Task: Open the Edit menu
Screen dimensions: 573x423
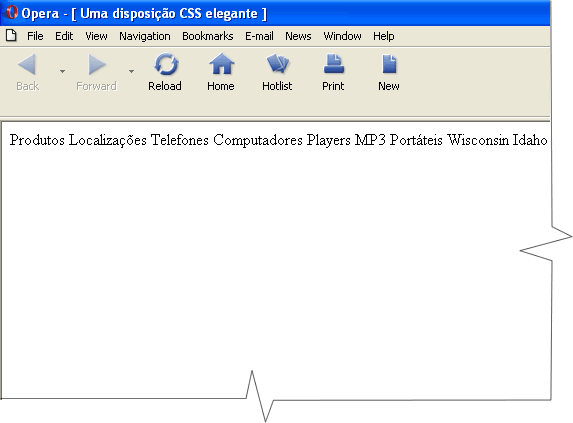Action: 64,36
